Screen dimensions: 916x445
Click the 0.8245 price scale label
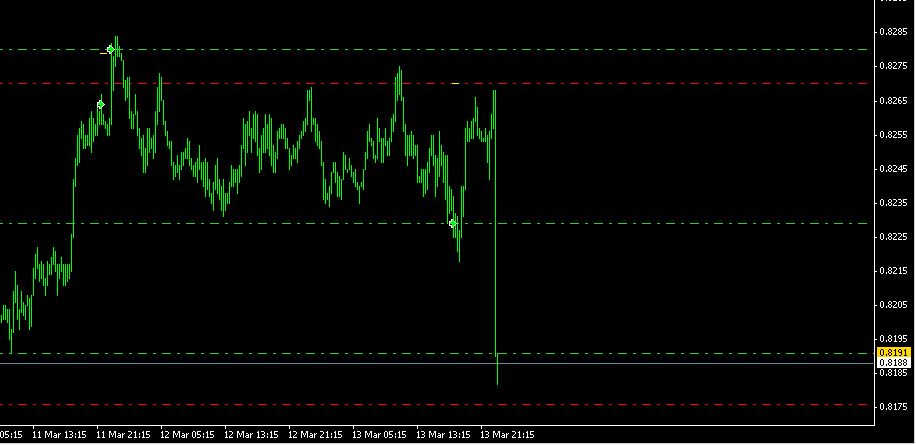894,168
